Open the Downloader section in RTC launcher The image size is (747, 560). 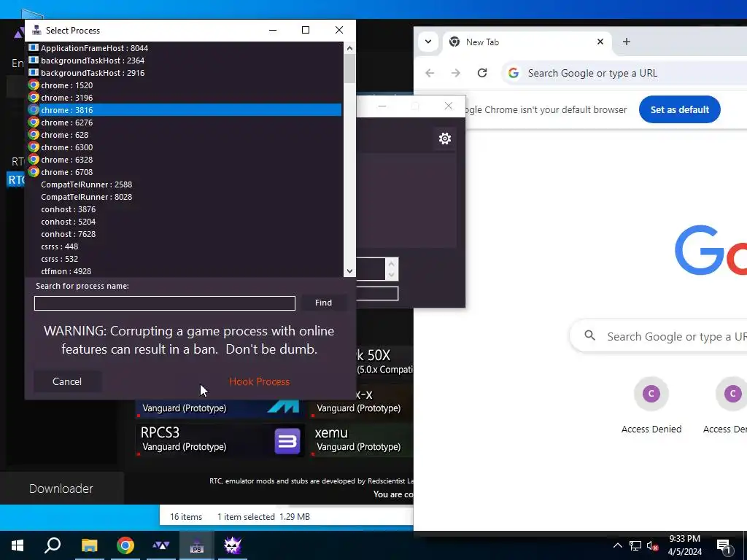(x=61, y=489)
